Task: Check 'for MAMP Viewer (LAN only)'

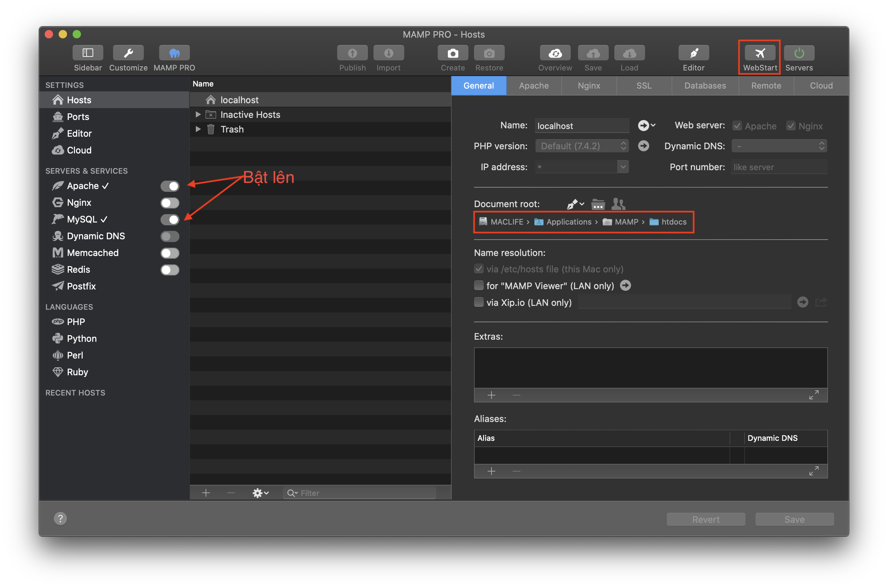Action: tap(479, 285)
